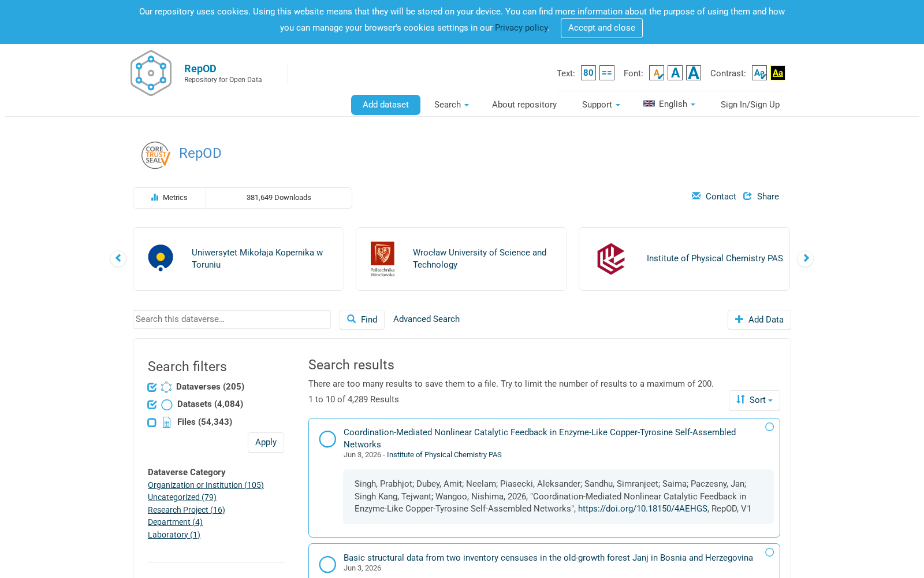Open Sign In/Sign Up
This screenshot has width=924, height=578.
[750, 105]
